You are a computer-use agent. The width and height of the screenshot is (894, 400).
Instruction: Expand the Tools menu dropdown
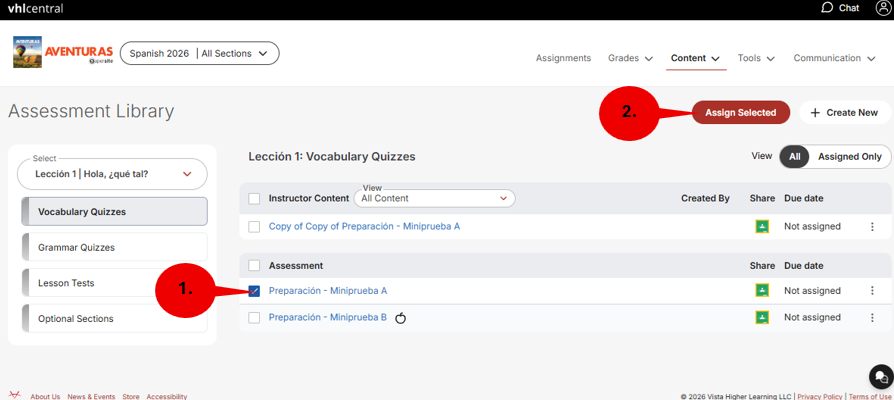click(x=756, y=58)
